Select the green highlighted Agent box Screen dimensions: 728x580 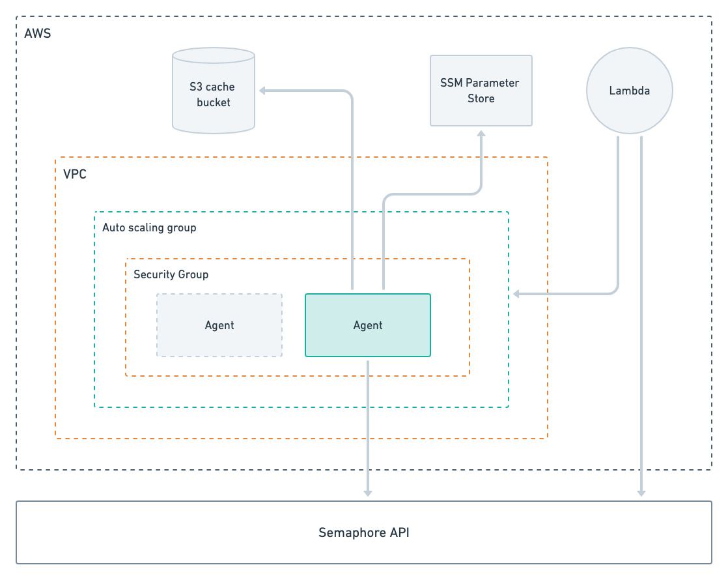pyautogui.click(x=368, y=325)
